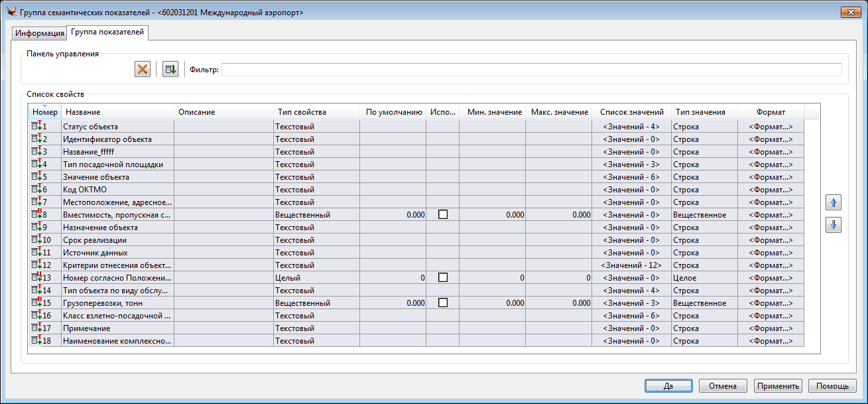Click into the Фильтр text field
The width and height of the screenshot is (868, 404).
pyautogui.click(x=531, y=70)
